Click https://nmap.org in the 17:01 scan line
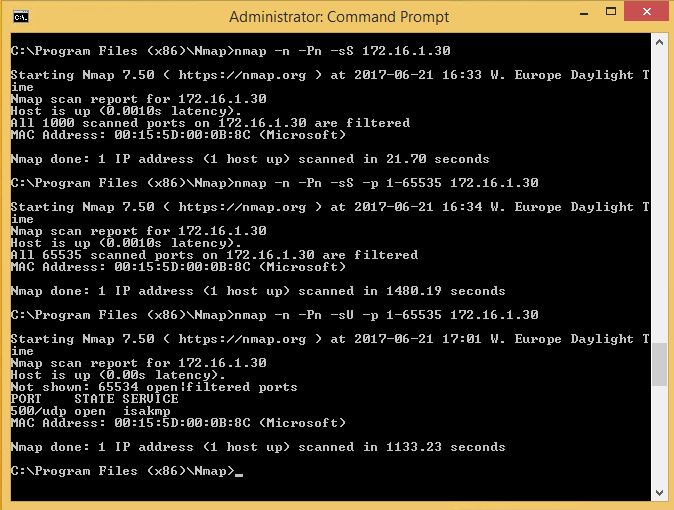The width and height of the screenshot is (674, 510). pos(242,339)
